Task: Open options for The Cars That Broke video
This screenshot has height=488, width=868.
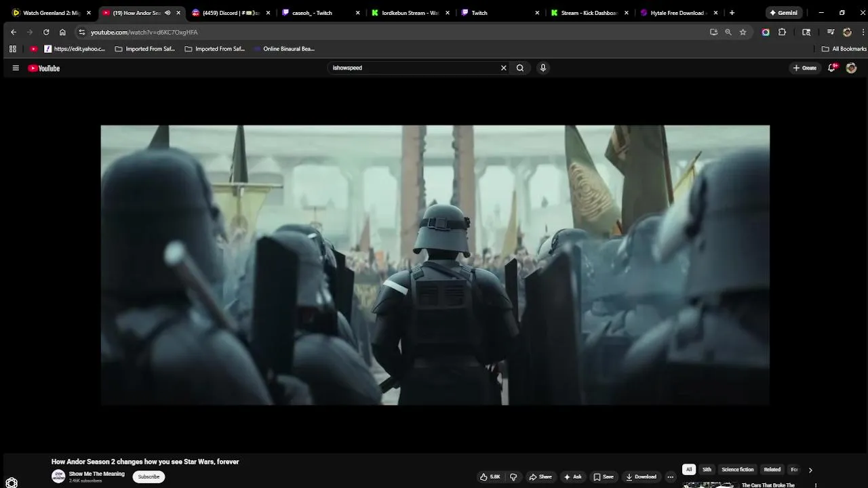Action: coord(816,485)
